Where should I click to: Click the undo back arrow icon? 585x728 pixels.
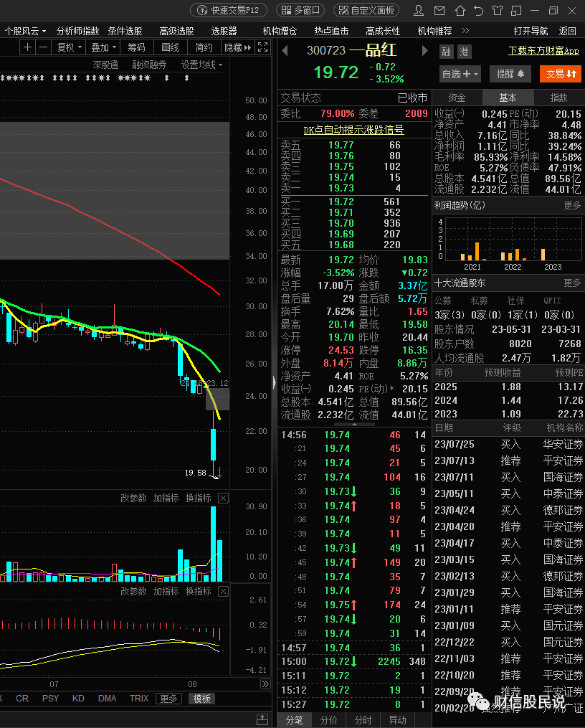[478, 10]
